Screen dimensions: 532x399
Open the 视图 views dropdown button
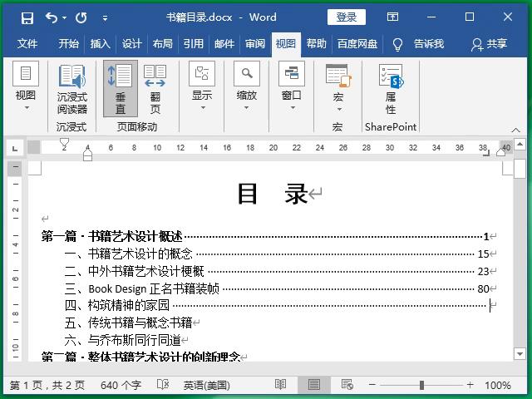[x=26, y=86]
